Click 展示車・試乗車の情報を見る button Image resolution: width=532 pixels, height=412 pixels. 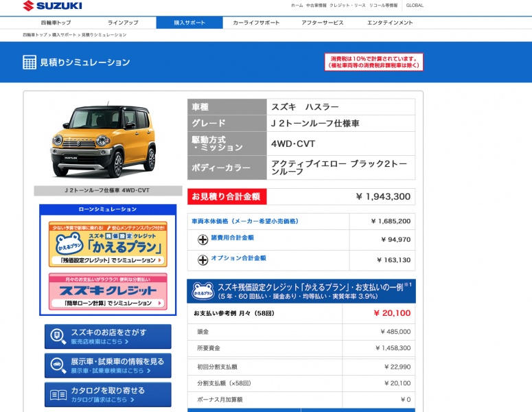108,365
